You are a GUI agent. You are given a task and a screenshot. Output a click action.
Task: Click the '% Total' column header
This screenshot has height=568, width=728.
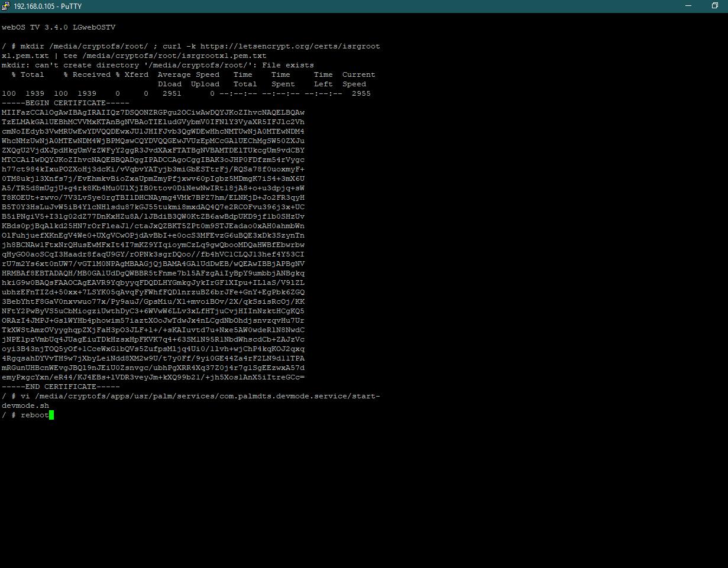pyautogui.click(x=28, y=74)
